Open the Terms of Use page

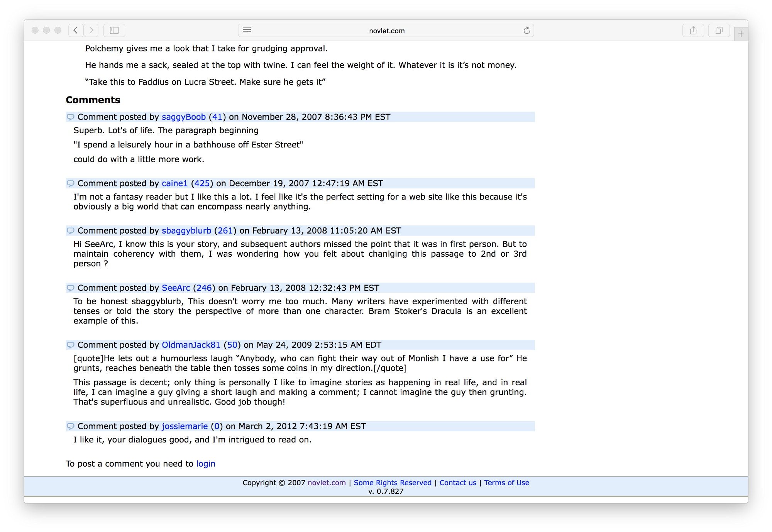[506, 483]
